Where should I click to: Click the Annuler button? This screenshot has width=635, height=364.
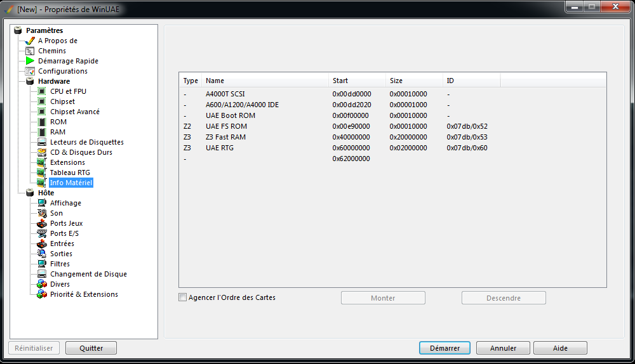503,348
